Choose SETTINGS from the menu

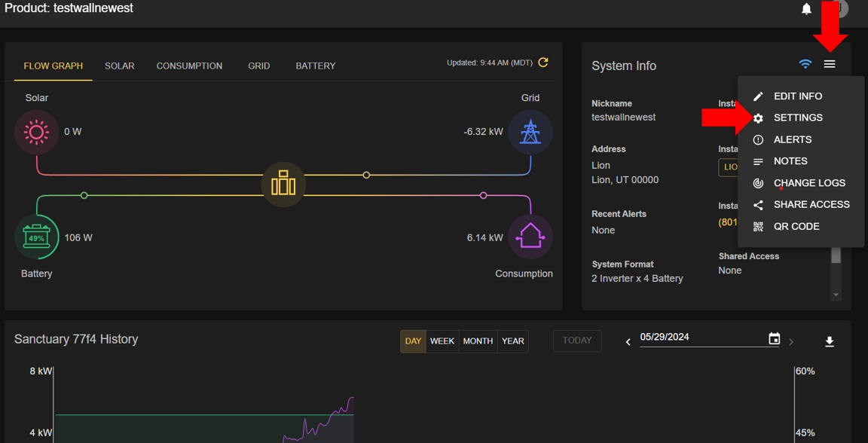798,118
